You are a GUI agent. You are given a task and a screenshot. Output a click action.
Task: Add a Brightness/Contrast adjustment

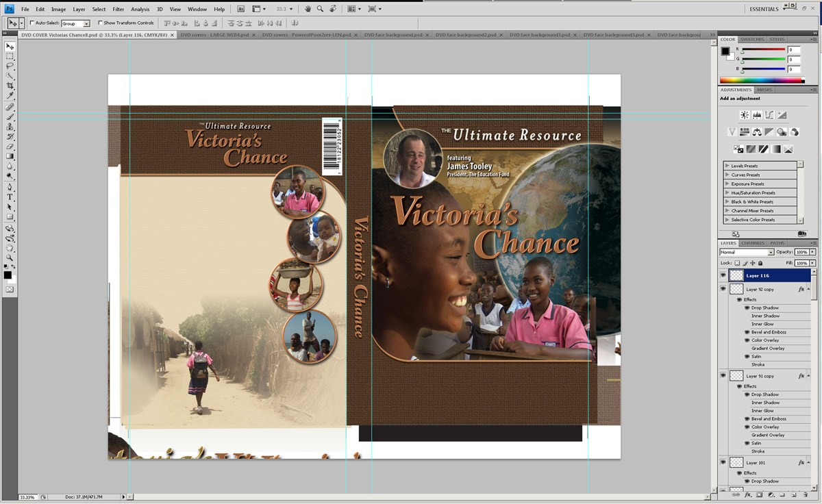(x=745, y=115)
